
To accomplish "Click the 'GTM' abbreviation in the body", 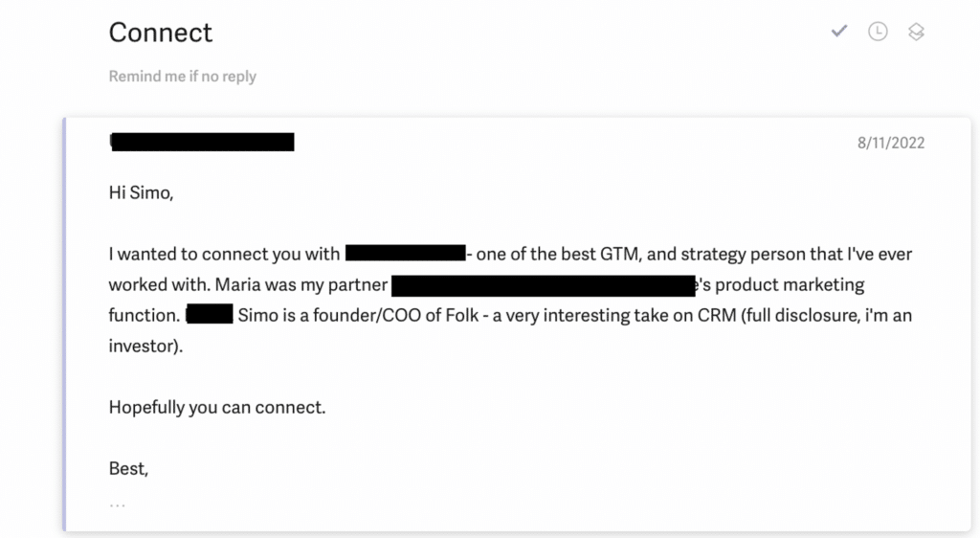I will coord(620,254).
